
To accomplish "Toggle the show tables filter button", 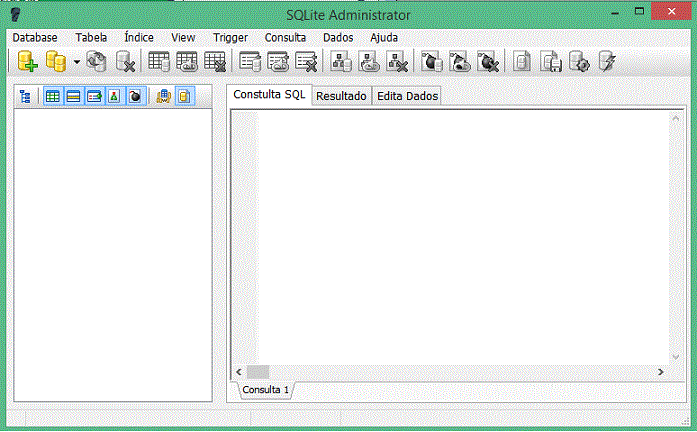I will pyautogui.click(x=53, y=96).
